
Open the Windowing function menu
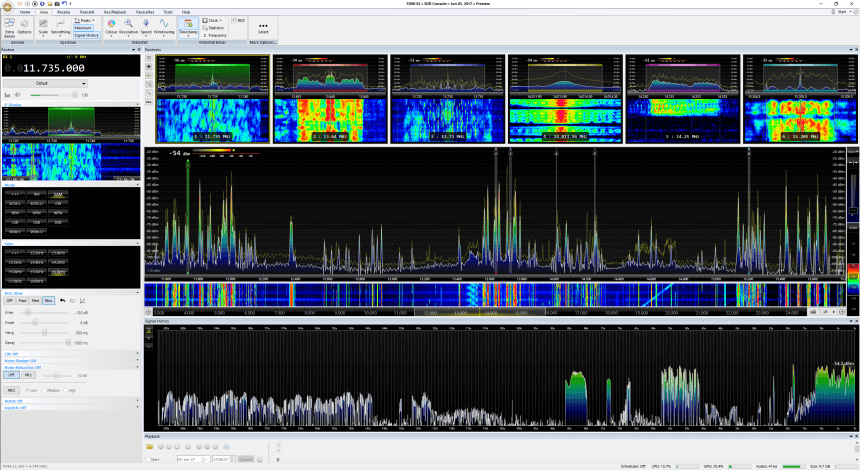tap(164, 27)
